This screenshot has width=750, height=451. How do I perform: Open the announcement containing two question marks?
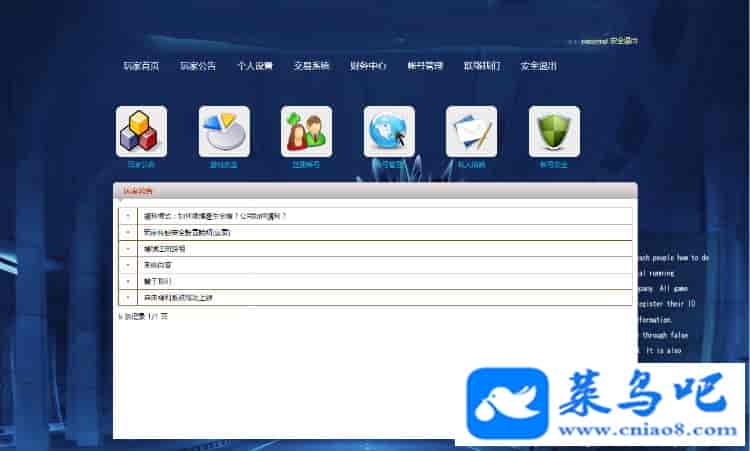(x=215, y=216)
